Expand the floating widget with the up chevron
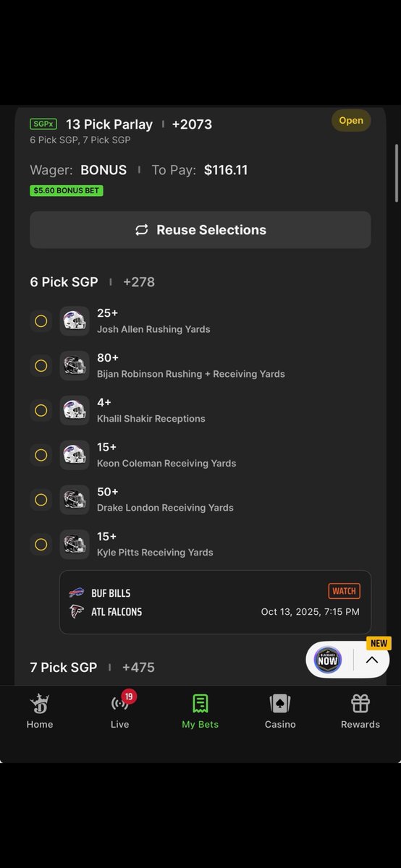The image size is (401, 868). 371,660
